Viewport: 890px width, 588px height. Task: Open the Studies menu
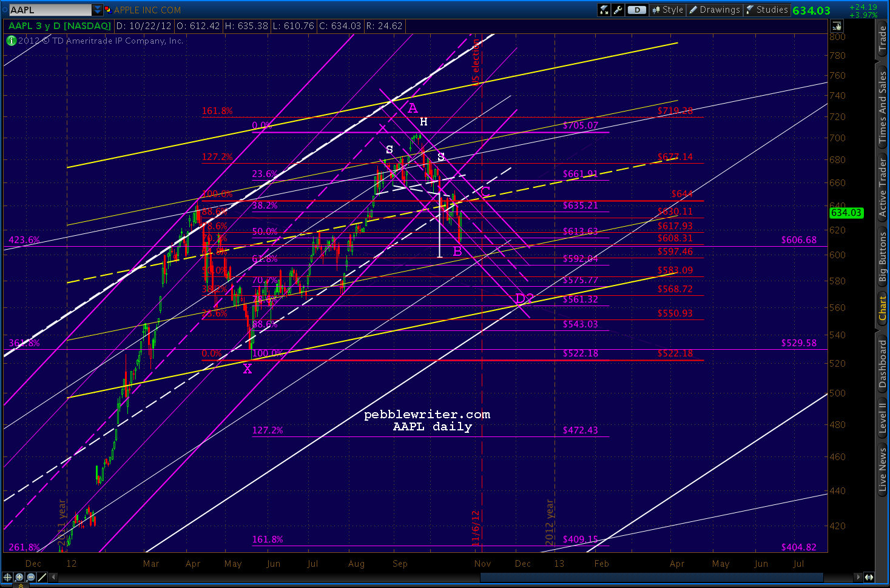point(767,10)
